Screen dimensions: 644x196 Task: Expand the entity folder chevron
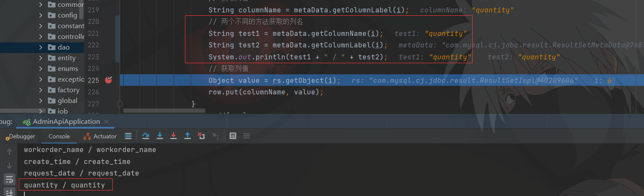pyautogui.click(x=41, y=58)
